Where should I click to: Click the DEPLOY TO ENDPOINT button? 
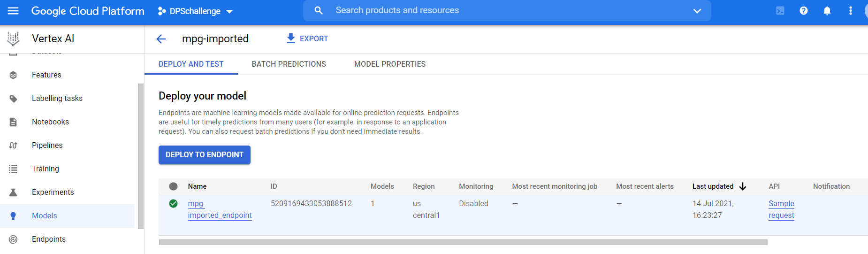[205, 155]
